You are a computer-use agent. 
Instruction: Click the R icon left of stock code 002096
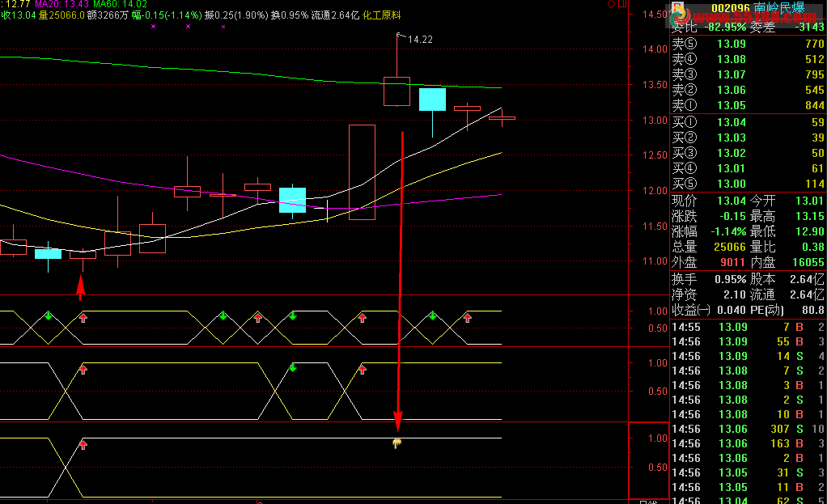point(678,6)
